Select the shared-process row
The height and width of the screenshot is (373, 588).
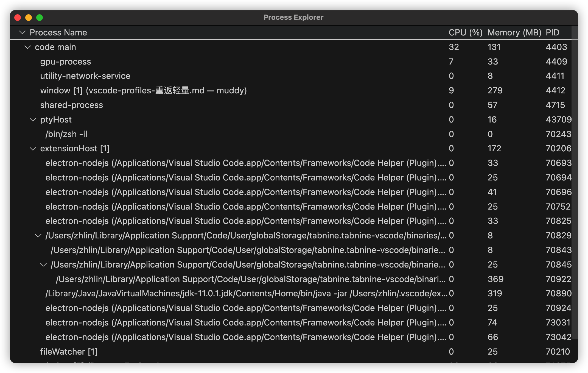(71, 105)
